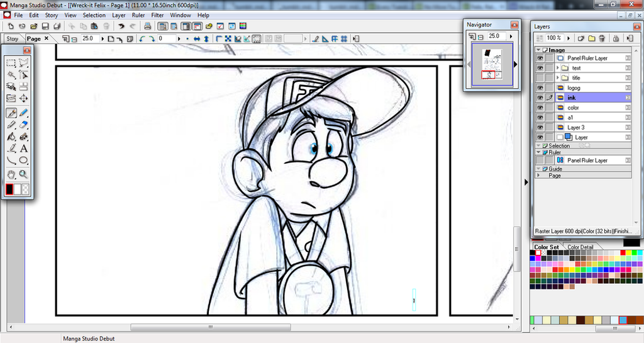Open layer opacity 100% dropdown arrow

[x=569, y=38]
